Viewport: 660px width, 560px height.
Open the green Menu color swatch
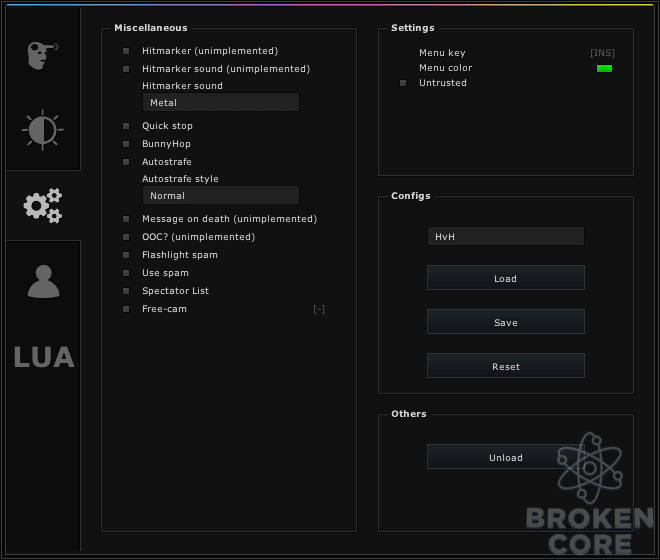pos(604,68)
